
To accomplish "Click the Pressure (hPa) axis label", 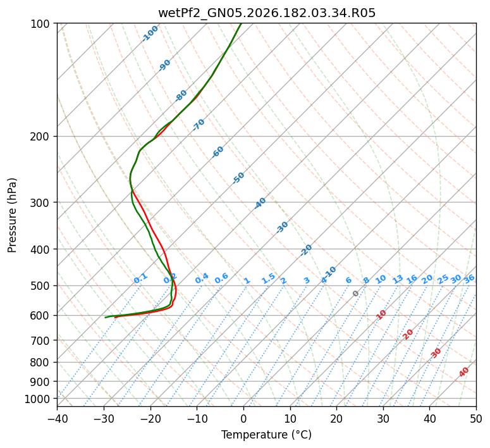I will pyautogui.click(x=11, y=215).
